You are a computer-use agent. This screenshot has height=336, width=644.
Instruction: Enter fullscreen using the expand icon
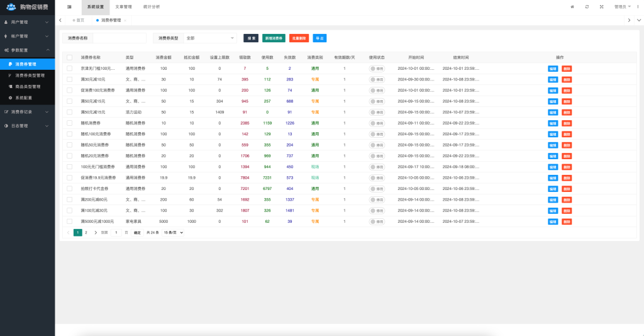(x=601, y=6)
